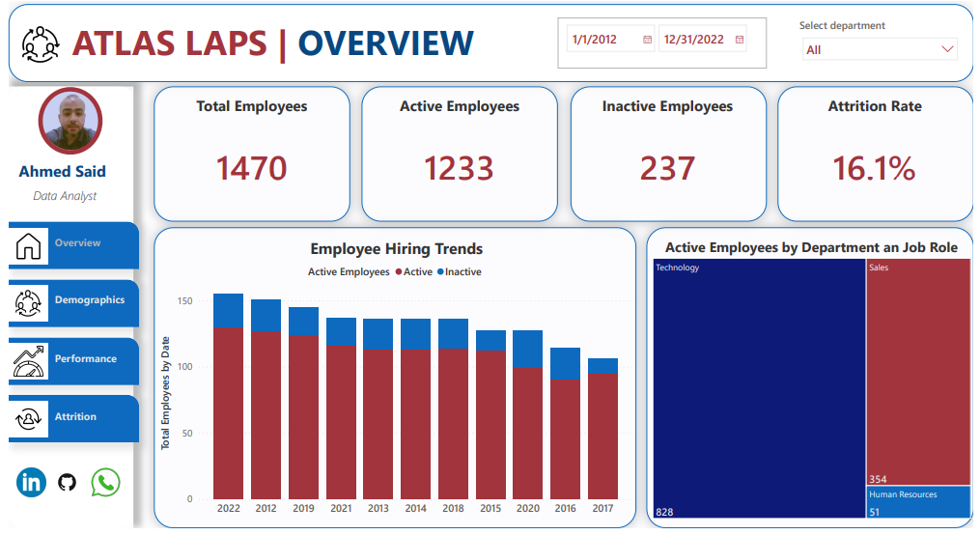Click the Attrition cycle icon
Screen dimensions: 980x535
(x=28, y=418)
